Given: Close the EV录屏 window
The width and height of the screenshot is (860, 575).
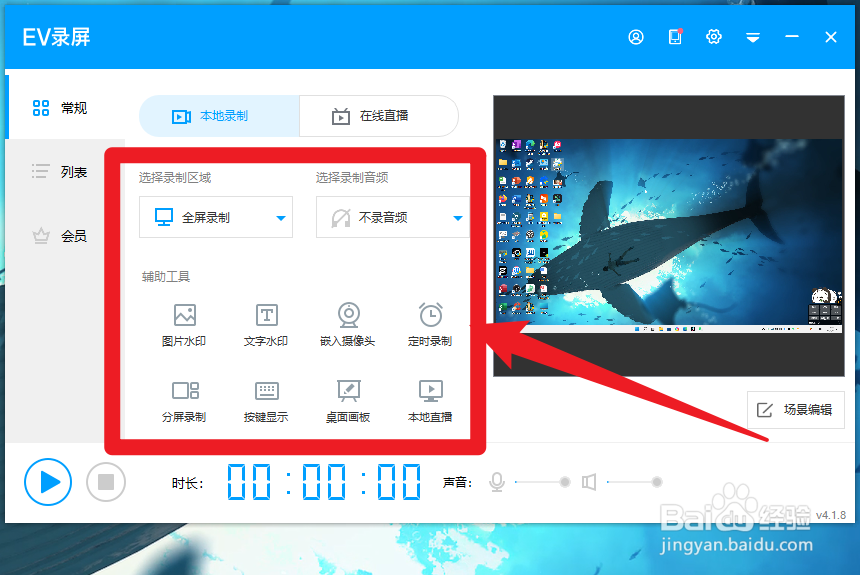Looking at the screenshot, I should pyautogui.click(x=831, y=37).
